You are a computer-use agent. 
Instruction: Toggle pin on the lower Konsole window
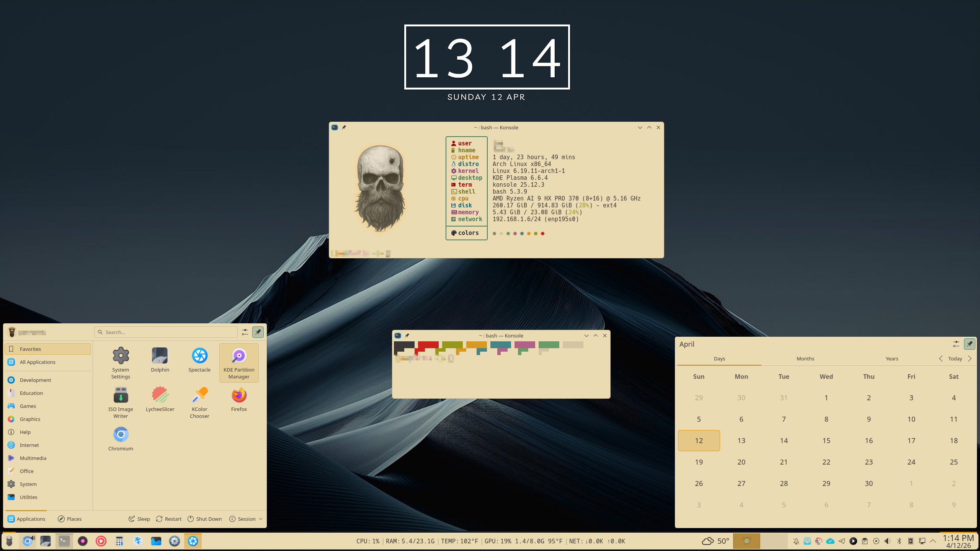[x=407, y=336]
